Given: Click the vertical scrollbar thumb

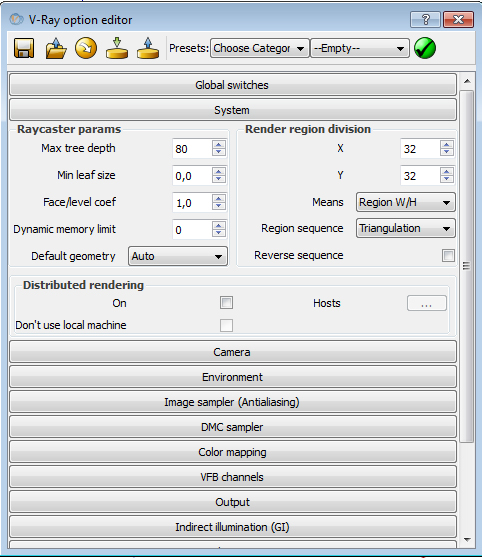Looking at the screenshot, I should coord(467,266).
